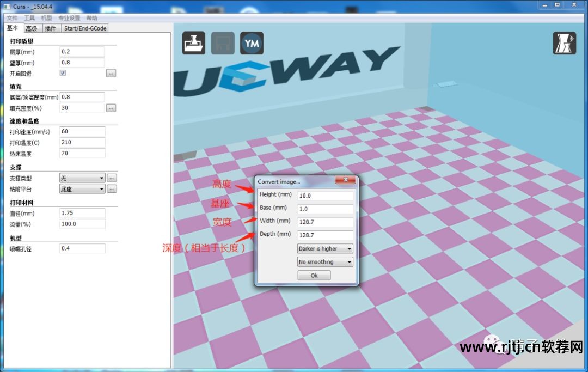Switch to the Start/End-GCode tab

(x=85, y=28)
